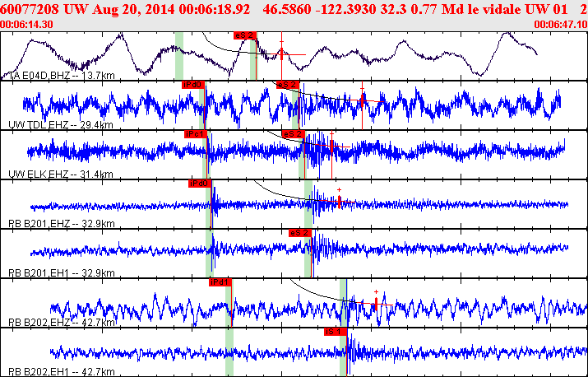The image size is (588, 377).
Task: Select the P pick flag on UW TDL trace
Action: 193,84
